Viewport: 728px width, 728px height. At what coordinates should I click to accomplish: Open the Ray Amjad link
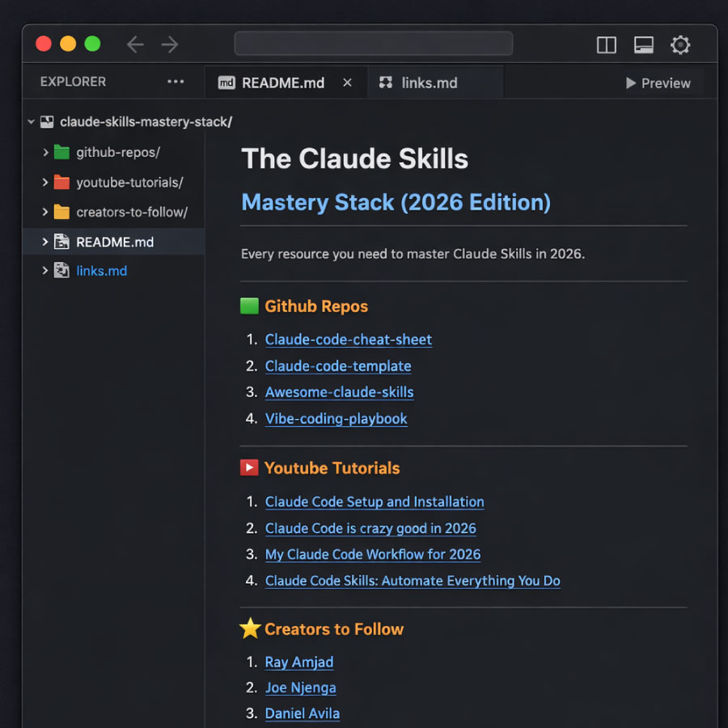coord(299,662)
